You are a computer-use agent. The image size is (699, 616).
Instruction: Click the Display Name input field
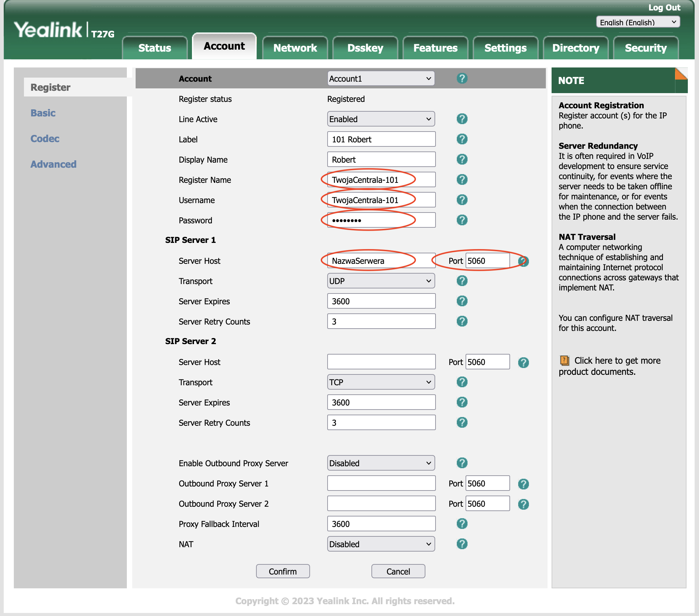pyautogui.click(x=381, y=160)
